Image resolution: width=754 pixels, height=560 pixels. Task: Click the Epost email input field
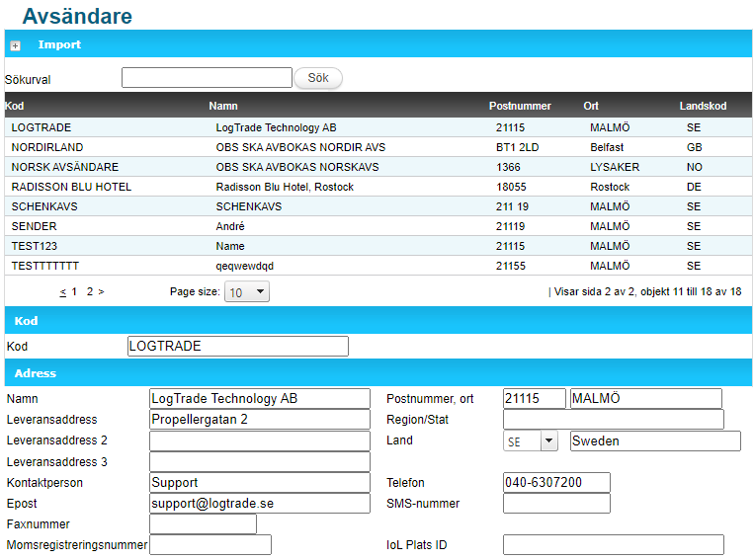click(259, 504)
